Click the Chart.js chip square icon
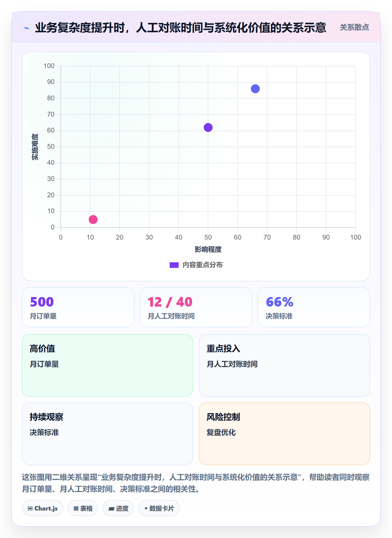Screen dimensions: 392x538 click(x=30, y=509)
